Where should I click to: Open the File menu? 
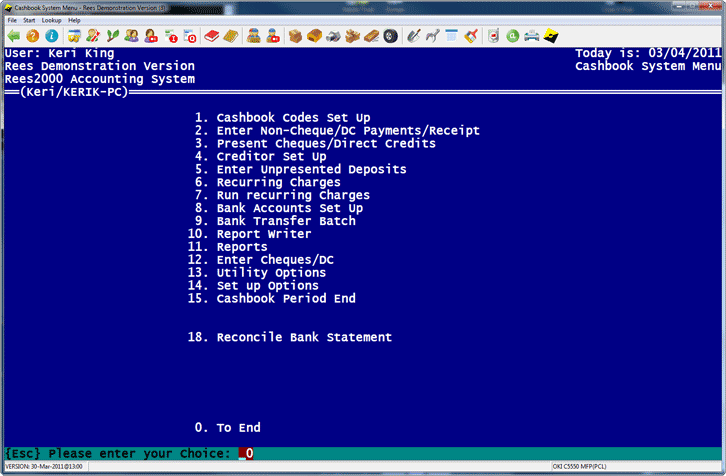(12, 20)
